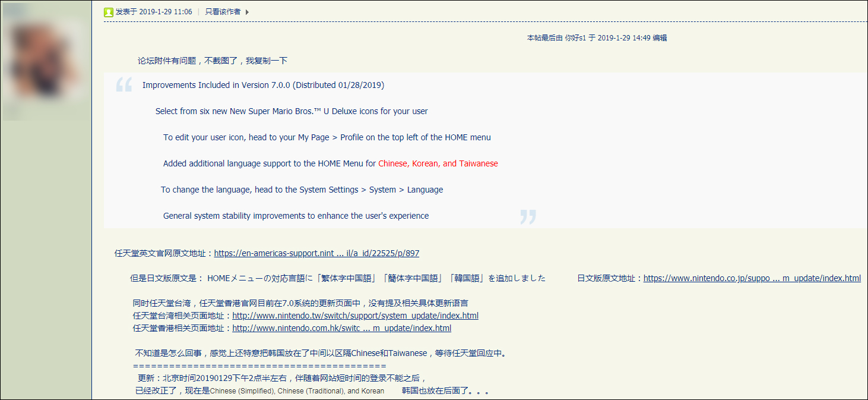Click the 'Improvements Included in Version 7.0.0' line
This screenshot has height=400, width=868.
263,85
